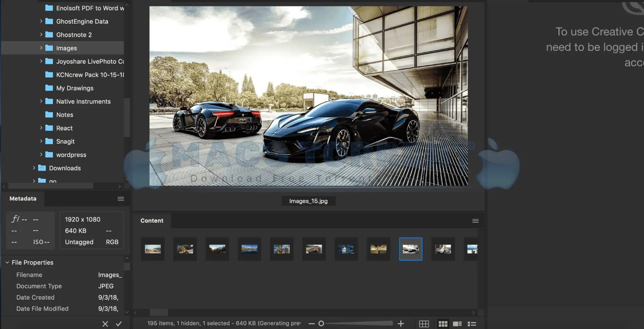Viewport: 644px width, 329px height.
Task: Click the Content panel horizontal scrollbar thumb
Action: 159,312
